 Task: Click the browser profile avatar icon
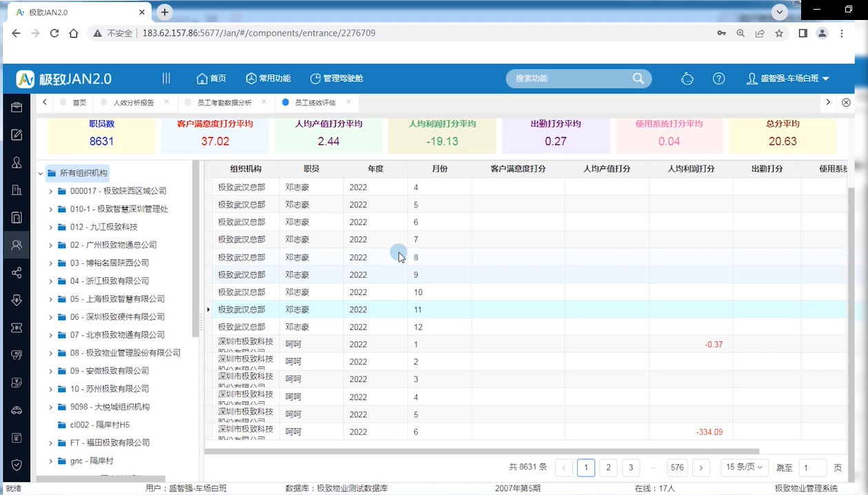coord(822,33)
